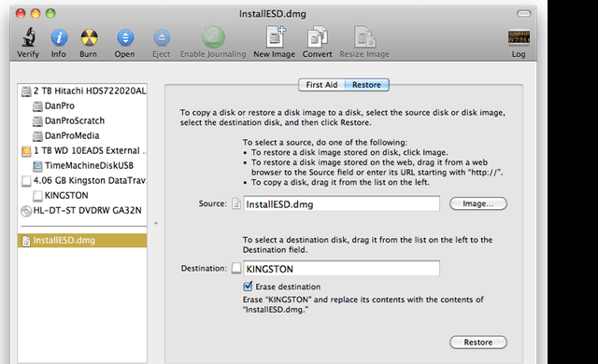
Task: Select the DanProScratch volume
Action: (68, 121)
